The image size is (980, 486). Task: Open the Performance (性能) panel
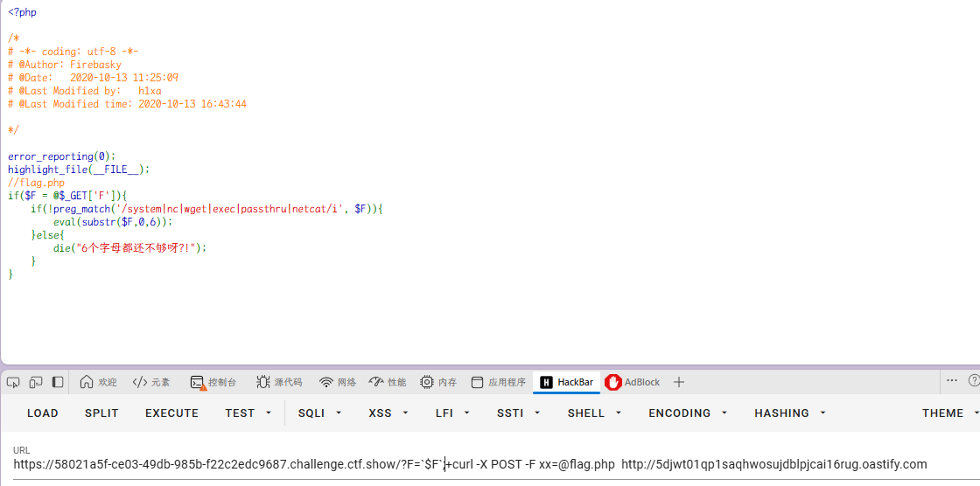tap(388, 382)
